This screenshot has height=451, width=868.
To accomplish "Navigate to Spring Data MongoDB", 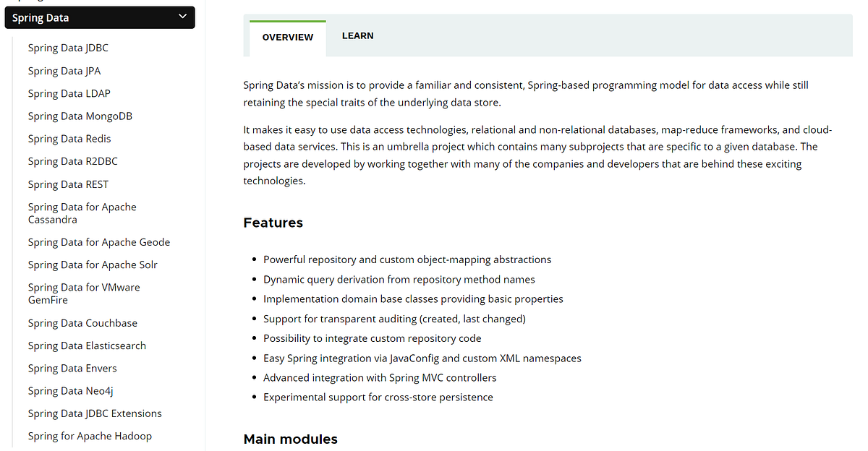I will point(80,116).
